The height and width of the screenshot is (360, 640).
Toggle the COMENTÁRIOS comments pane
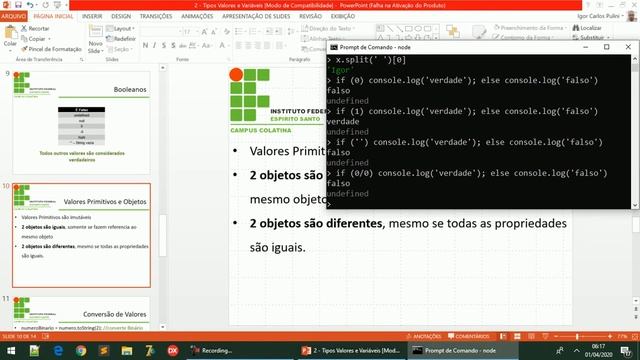click(469, 336)
